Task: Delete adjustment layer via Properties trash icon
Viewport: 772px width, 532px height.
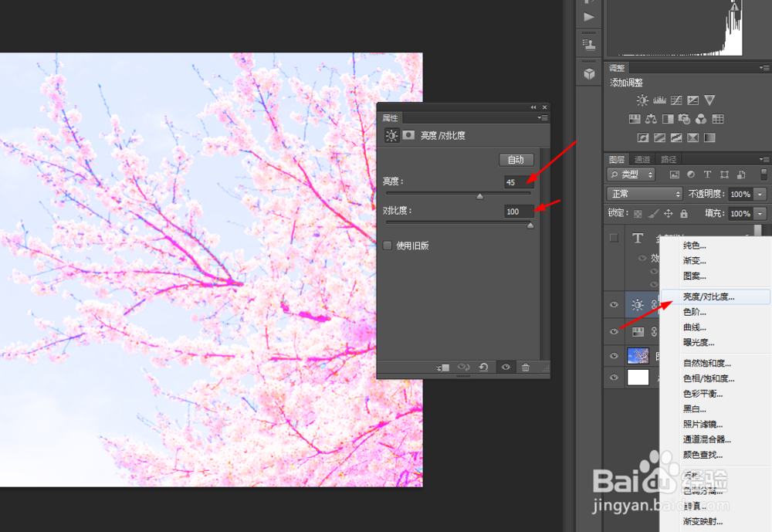Action: (x=525, y=368)
